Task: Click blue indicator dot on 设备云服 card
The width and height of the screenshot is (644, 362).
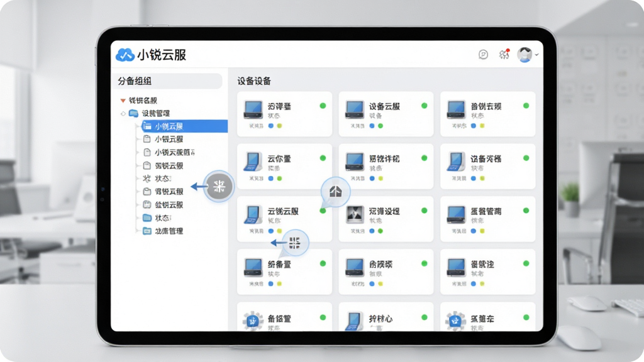Action: (x=372, y=126)
